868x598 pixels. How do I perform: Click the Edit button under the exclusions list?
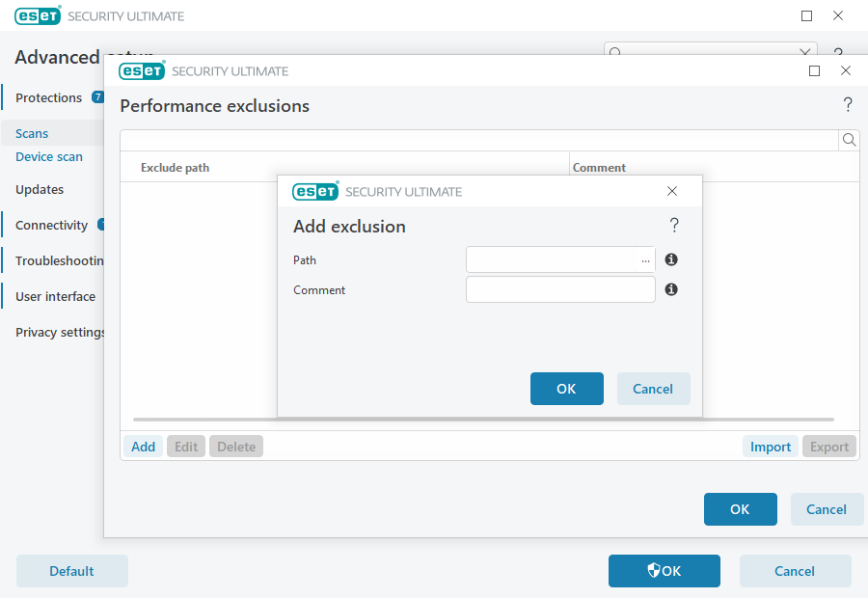(x=186, y=447)
